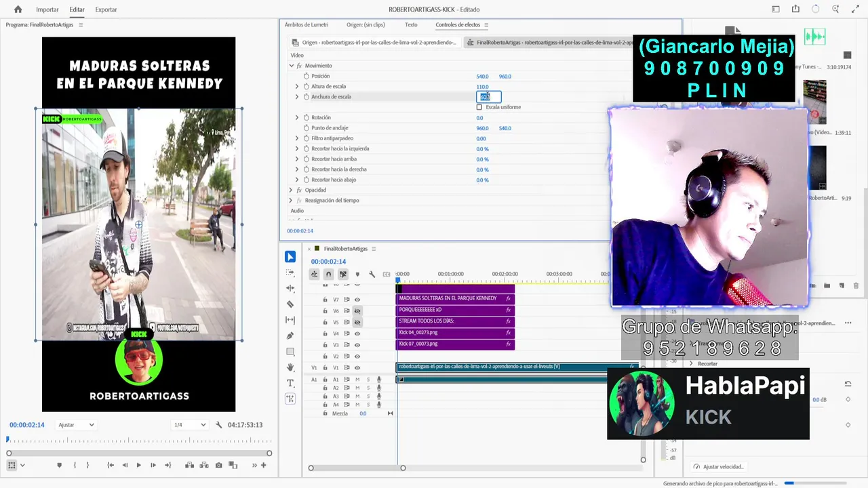The width and height of the screenshot is (868, 488).
Task: Click the Lift button in Program monitor
Action: click(189, 465)
